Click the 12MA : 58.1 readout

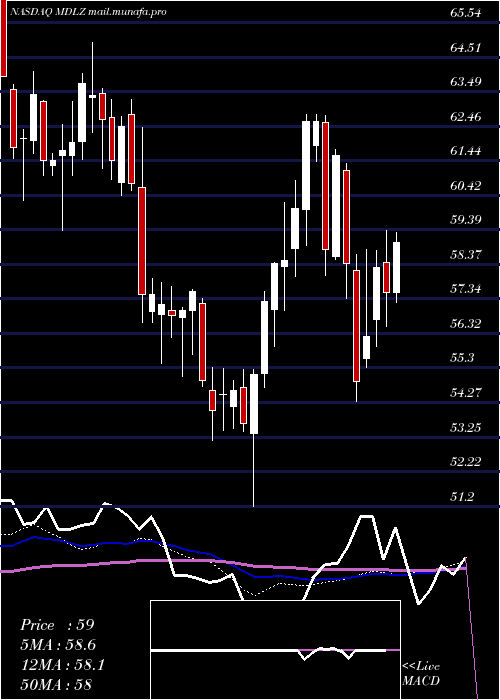coord(62,665)
